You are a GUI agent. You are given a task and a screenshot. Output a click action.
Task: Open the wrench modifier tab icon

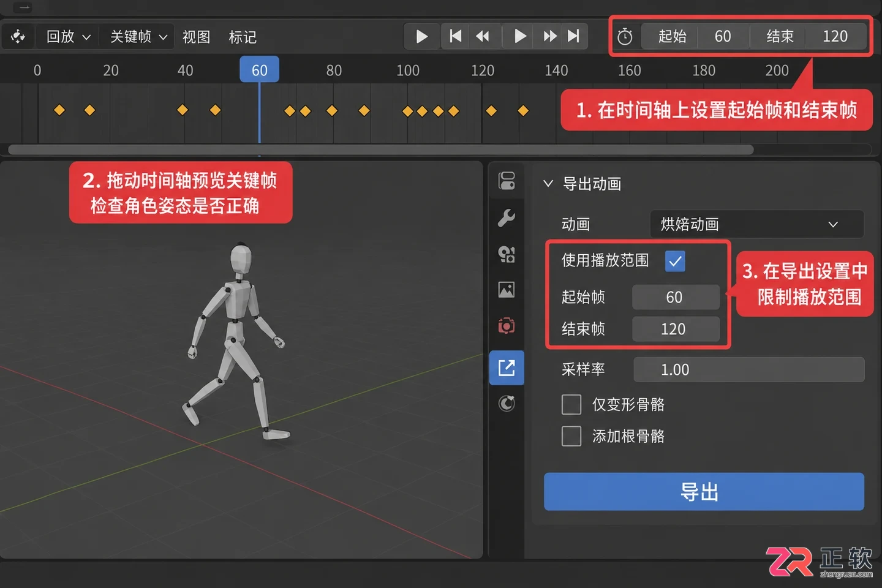[x=507, y=217]
